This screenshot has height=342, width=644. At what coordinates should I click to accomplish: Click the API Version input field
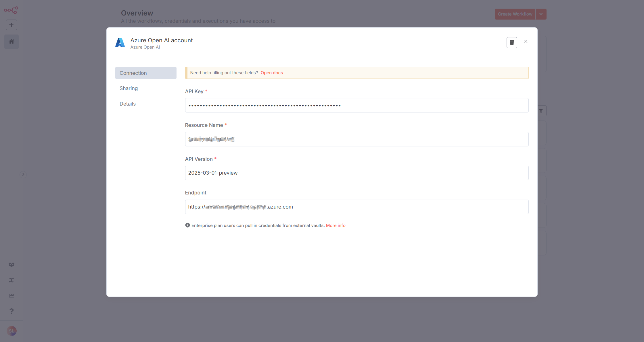(357, 173)
